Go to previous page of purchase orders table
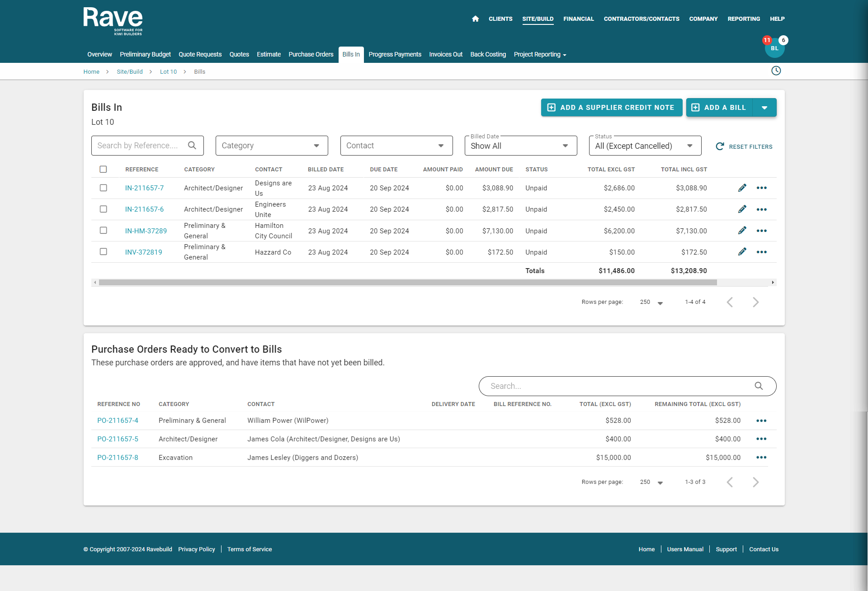 click(730, 482)
